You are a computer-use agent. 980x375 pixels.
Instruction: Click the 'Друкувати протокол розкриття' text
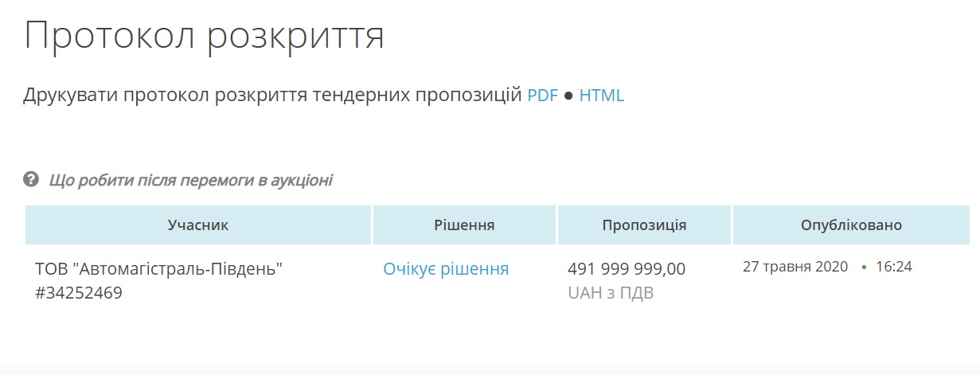coord(134,96)
